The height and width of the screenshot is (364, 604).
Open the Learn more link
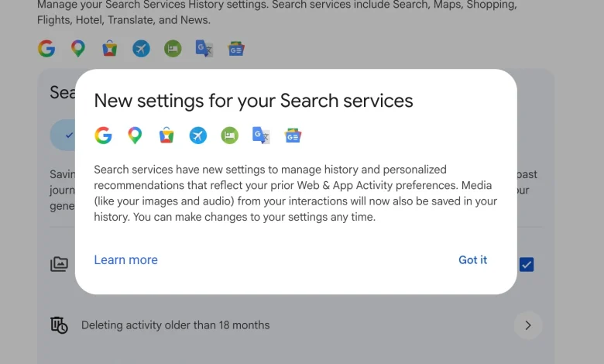tap(126, 260)
